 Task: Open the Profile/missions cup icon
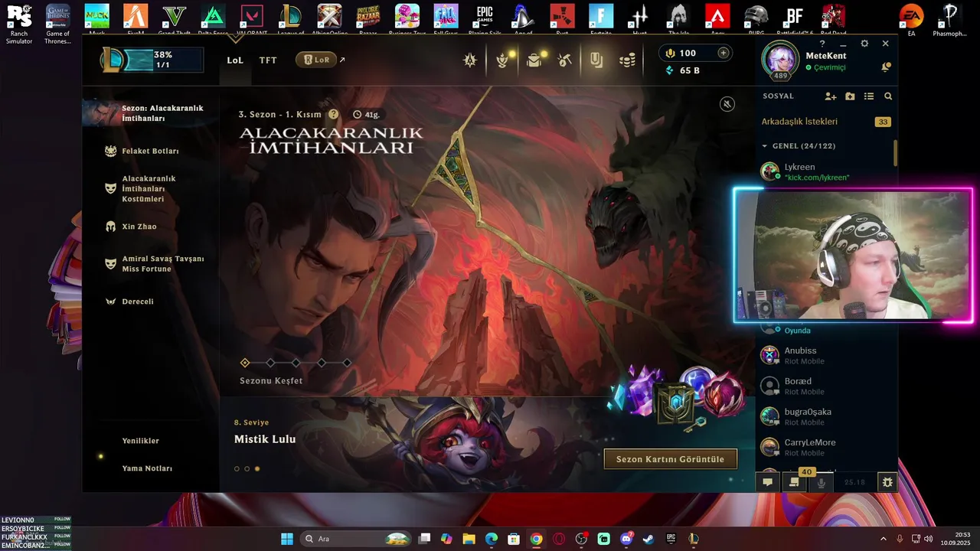[502, 60]
